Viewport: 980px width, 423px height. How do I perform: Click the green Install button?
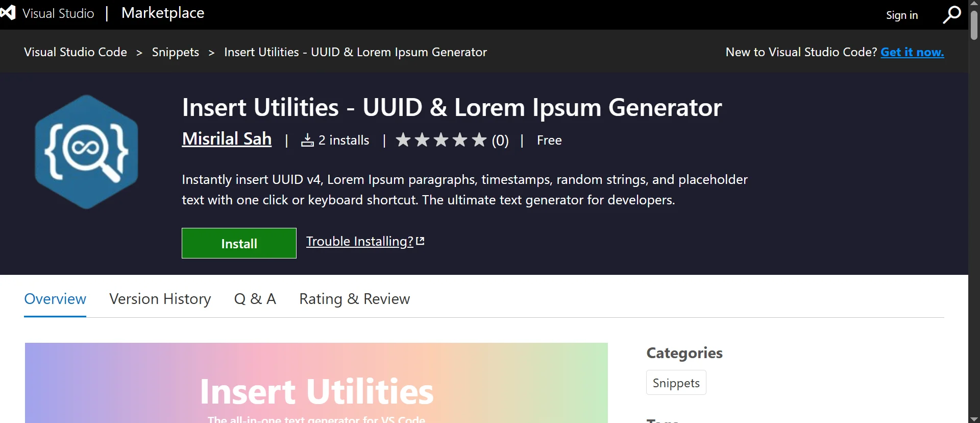[239, 243]
